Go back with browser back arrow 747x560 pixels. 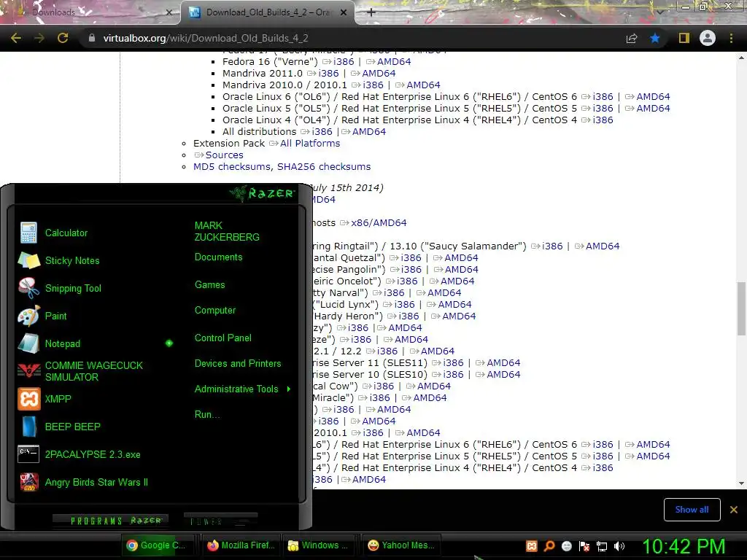[x=16, y=38]
